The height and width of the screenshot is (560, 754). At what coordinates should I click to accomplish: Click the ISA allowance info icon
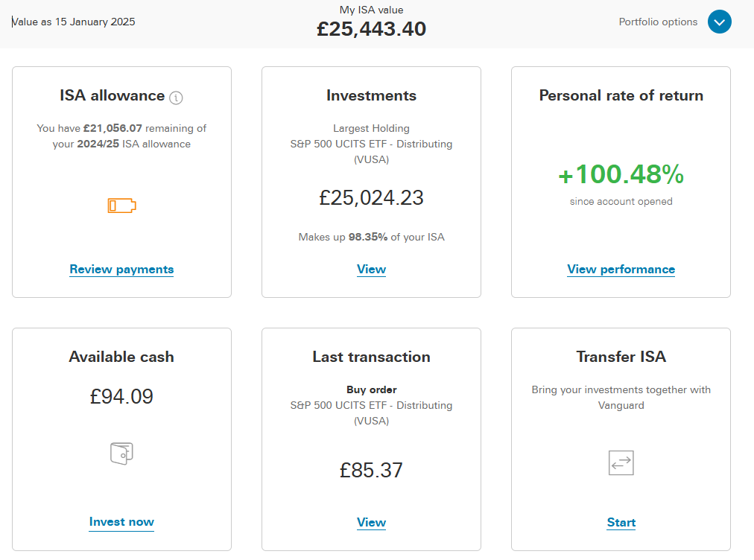[176, 98]
